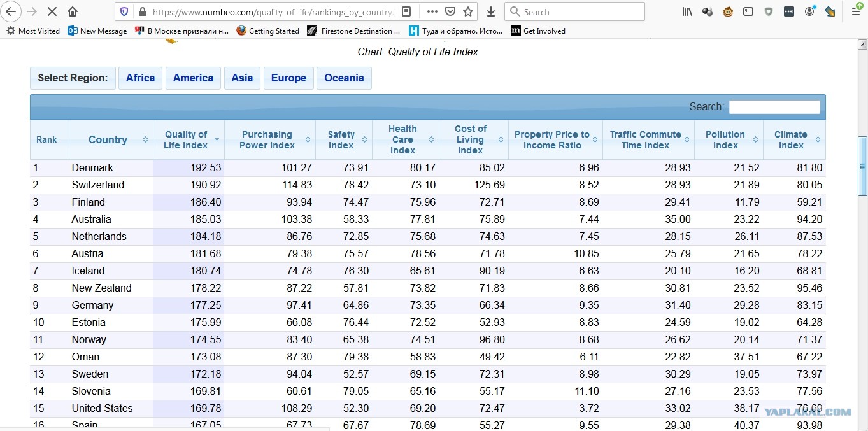Viewport: 868px width, 431px height.
Task: Open the Library bookshelf icon
Action: click(687, 11)
